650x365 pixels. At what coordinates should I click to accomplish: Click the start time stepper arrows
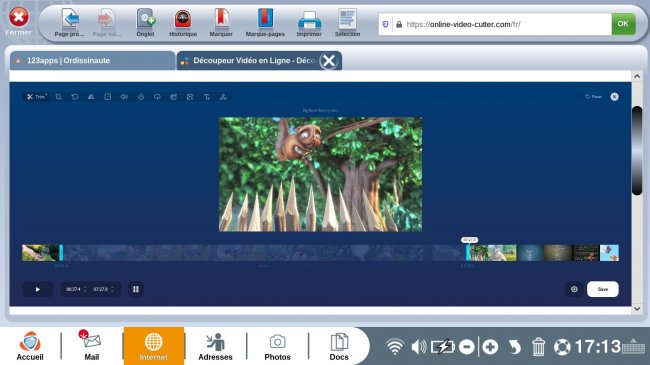pos(85,289)
